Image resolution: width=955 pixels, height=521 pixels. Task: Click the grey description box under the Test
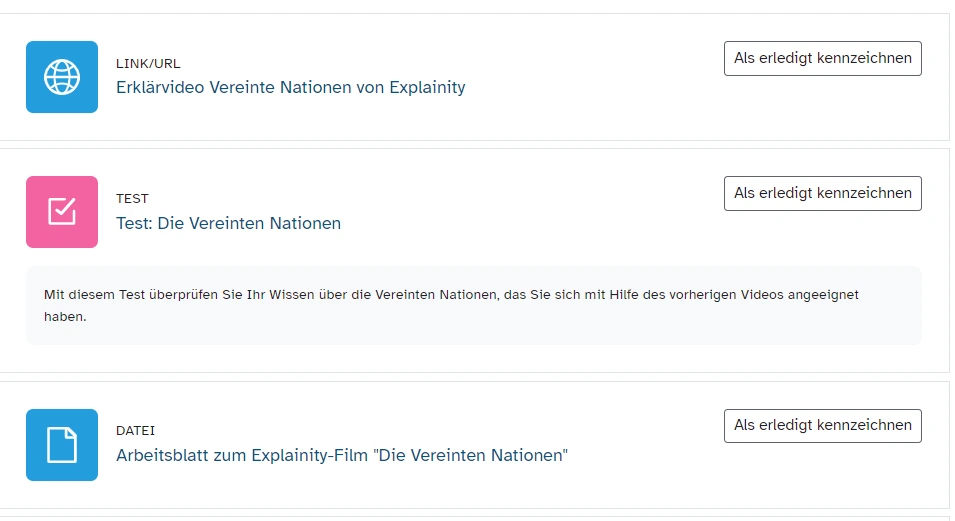[600, 325]
